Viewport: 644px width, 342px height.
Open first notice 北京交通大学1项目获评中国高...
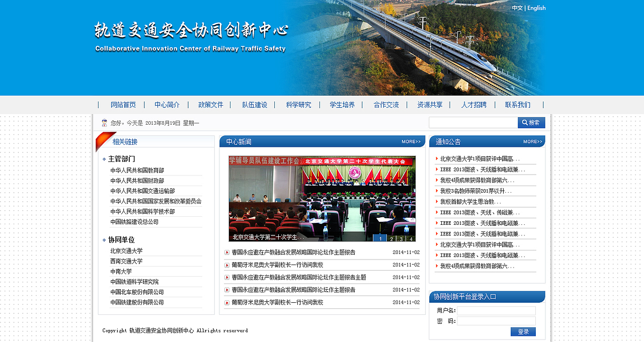pos(480,159)
